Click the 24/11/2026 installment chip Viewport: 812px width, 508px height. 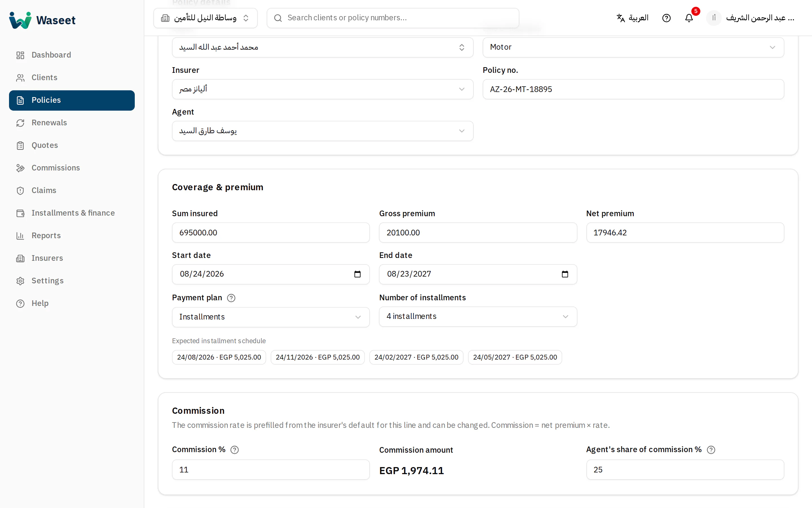point(318,357)
